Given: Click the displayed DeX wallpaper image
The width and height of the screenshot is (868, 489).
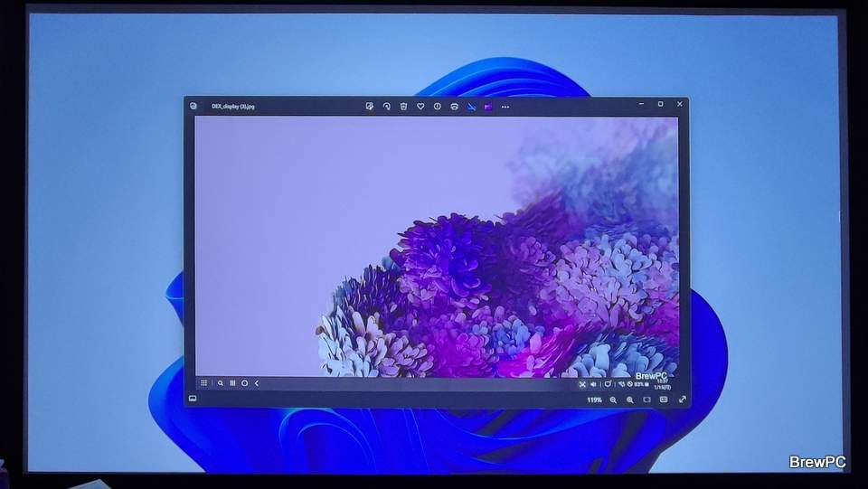Looking at the screenshot, I should click(434, 244).
